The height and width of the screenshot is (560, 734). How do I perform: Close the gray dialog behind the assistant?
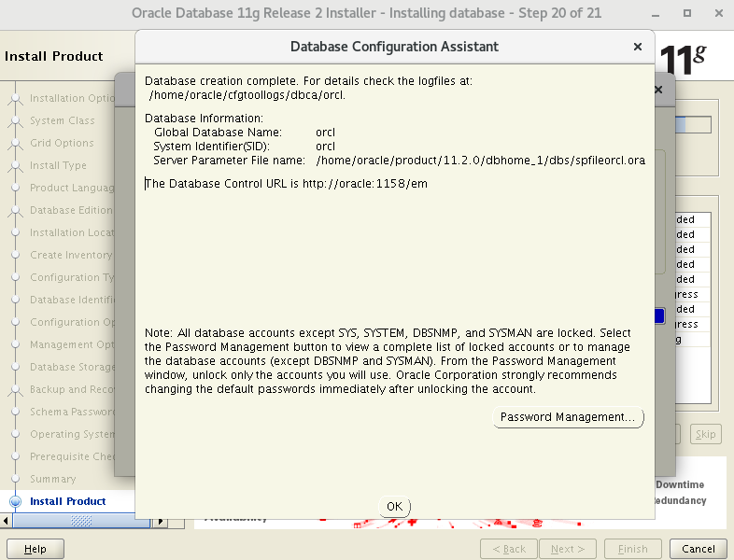click(x=658, y=90)
